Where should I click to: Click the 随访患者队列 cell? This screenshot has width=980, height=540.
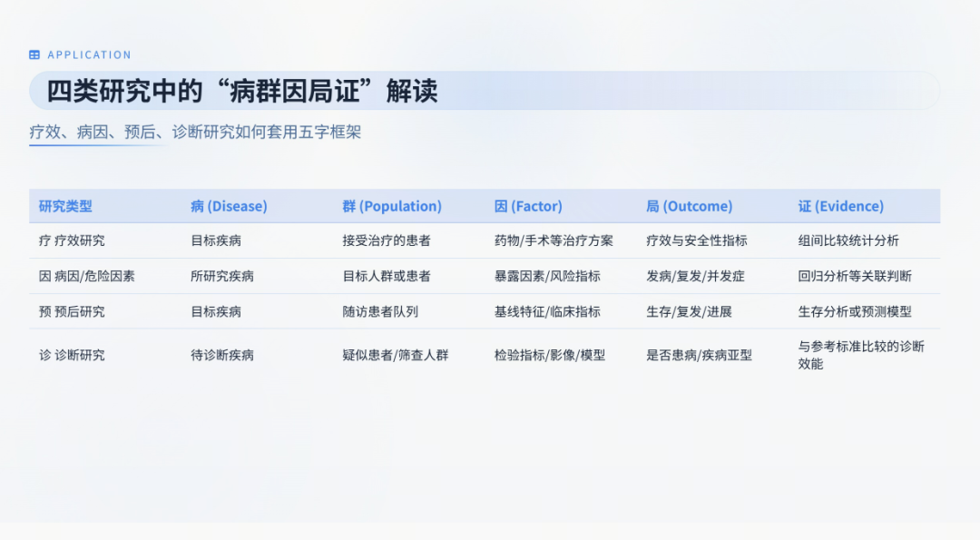pyautogui.click(x=380, y=312)
